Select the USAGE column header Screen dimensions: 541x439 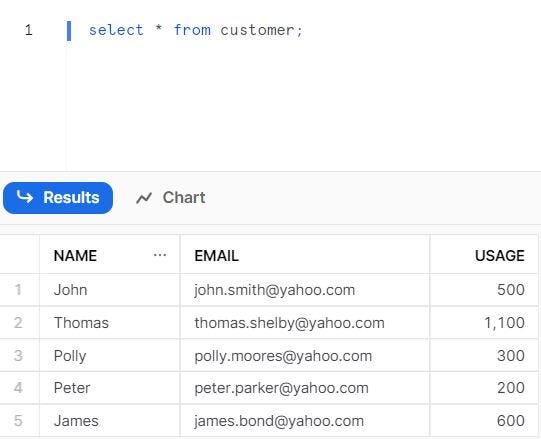pyautogui.click(x=484, y=255)
